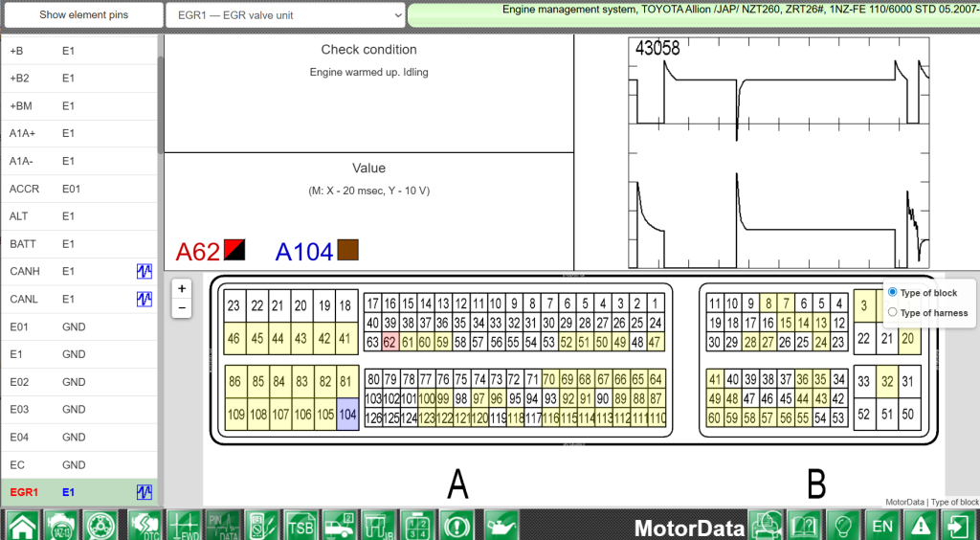Open the engine identification icon
Screen dimensions: 980x540
(x=60, y=525)
